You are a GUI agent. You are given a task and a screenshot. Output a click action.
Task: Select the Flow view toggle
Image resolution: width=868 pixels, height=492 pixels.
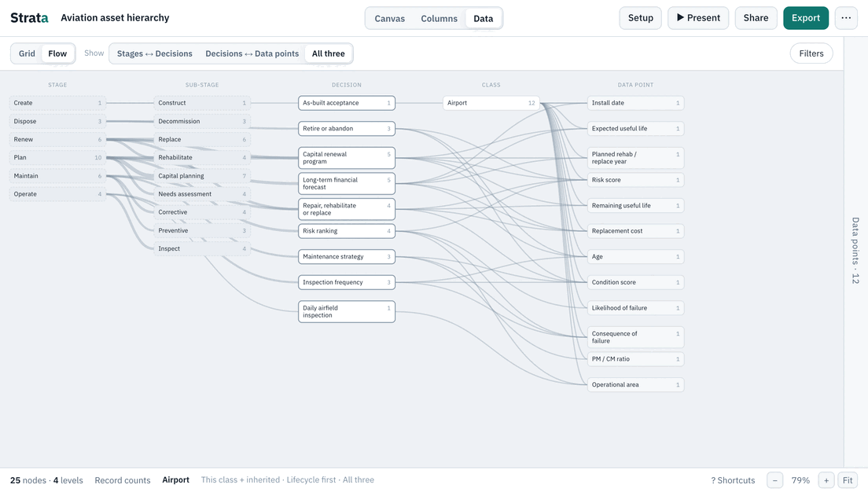point(57,53)
